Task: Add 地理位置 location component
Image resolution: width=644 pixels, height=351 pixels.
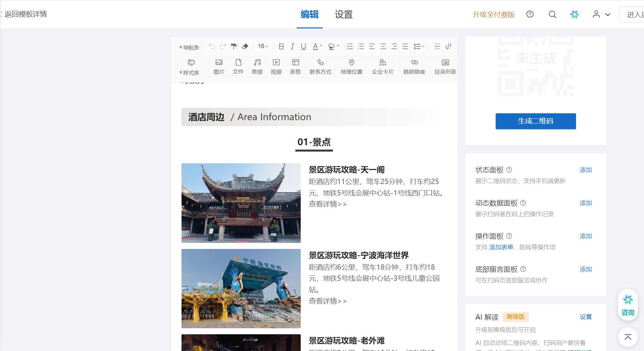Action: (351, 67)
